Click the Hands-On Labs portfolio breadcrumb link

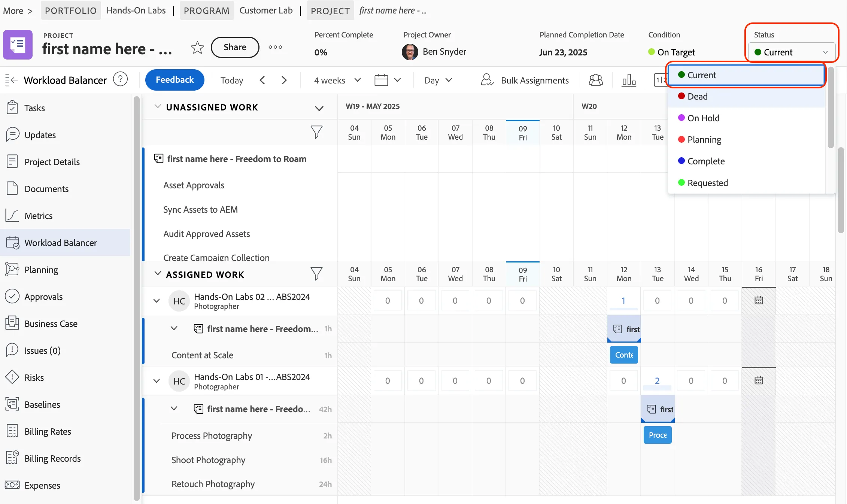coord(136,10)
